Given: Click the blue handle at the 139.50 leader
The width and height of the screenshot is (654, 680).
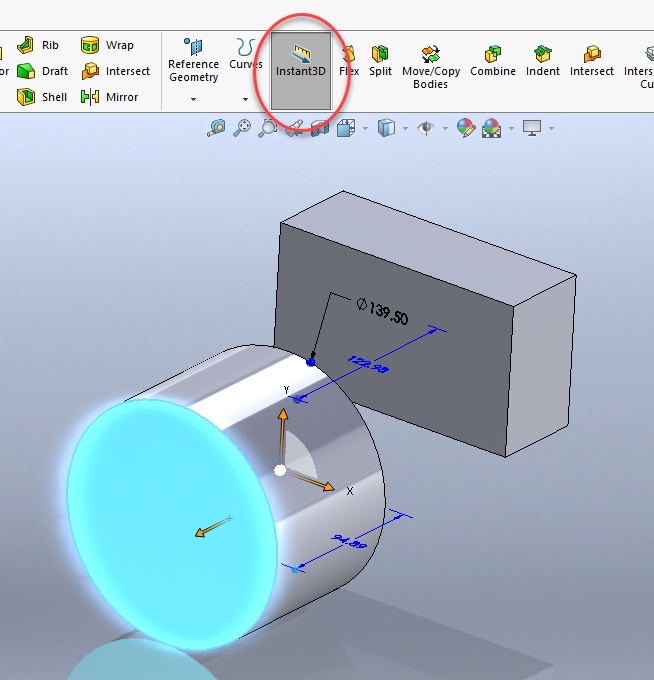Looking at the screenshot, I should tap(311, 362).
